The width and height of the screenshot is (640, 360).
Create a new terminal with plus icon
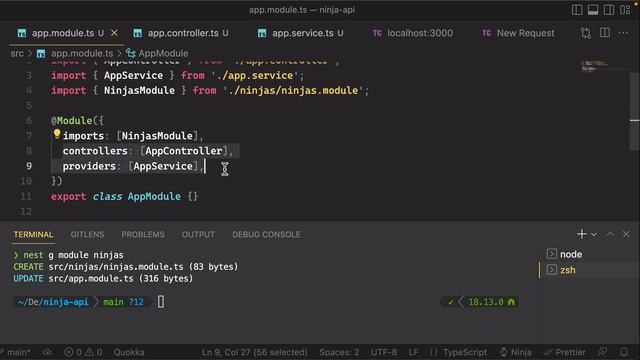pos(582,234)
